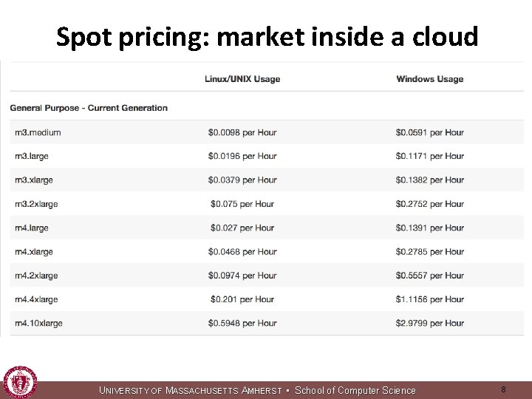Click the $0.201 per Hour price
The height and width of the screenshot is (399, 532).
pyautogui.click(x=242, y=299)
